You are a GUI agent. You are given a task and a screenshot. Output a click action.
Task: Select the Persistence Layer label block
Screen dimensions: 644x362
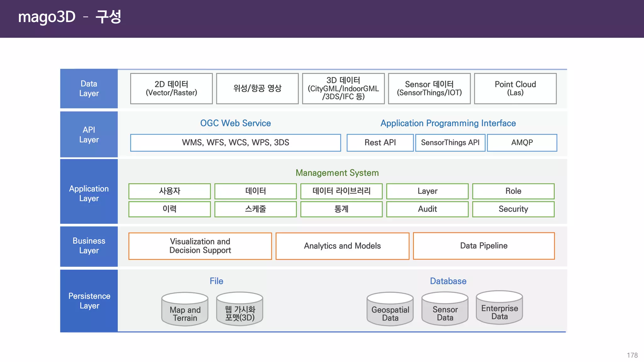coord(89,301)
